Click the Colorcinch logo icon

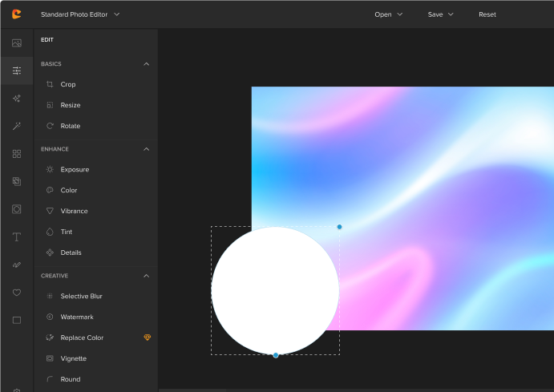tap(16, 14)
